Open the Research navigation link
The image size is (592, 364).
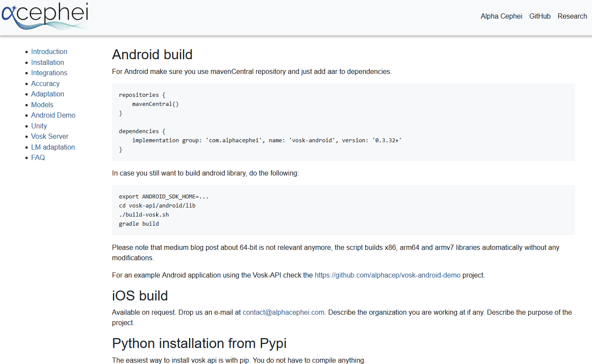pos(572,16)
